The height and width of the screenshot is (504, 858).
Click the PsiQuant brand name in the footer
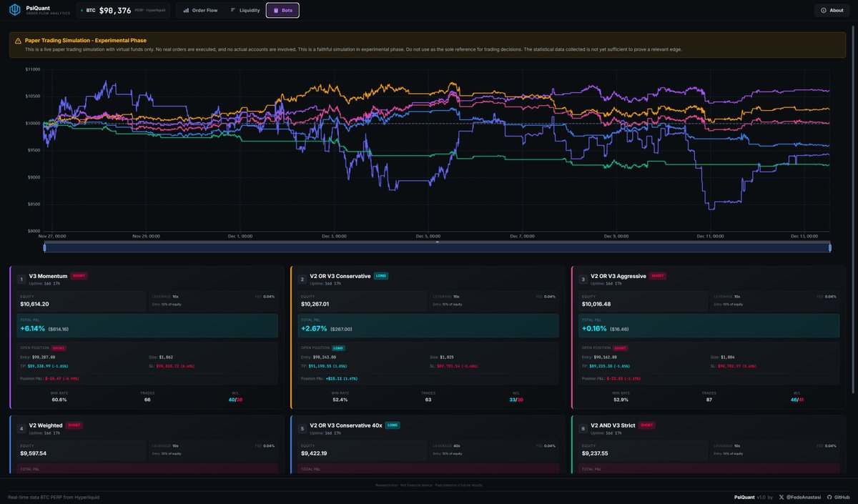(744, 497)
